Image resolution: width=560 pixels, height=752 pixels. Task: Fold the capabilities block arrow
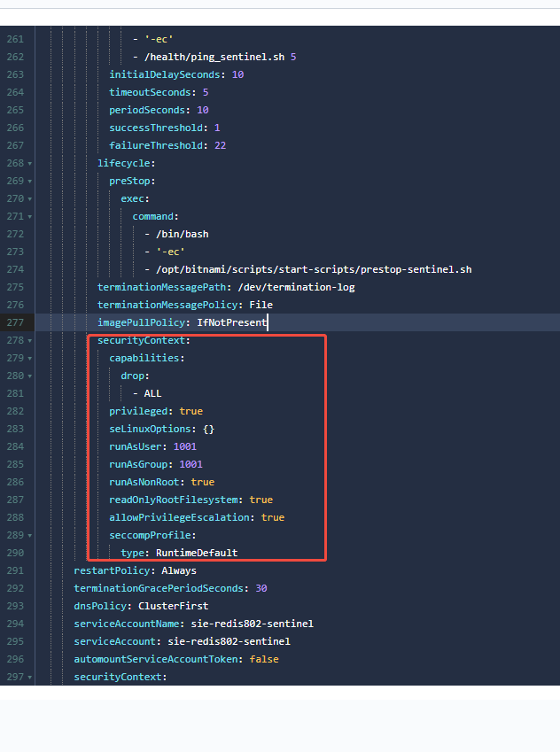click(x=30, y=359)
